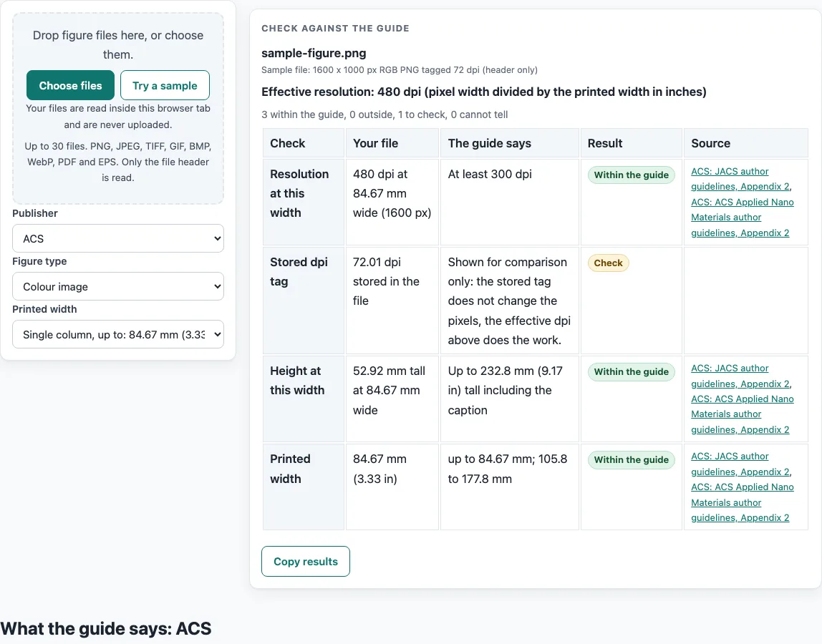Click the drop zone text "Drop figure files here"
822x644 pixels.
tap(118, 44)
